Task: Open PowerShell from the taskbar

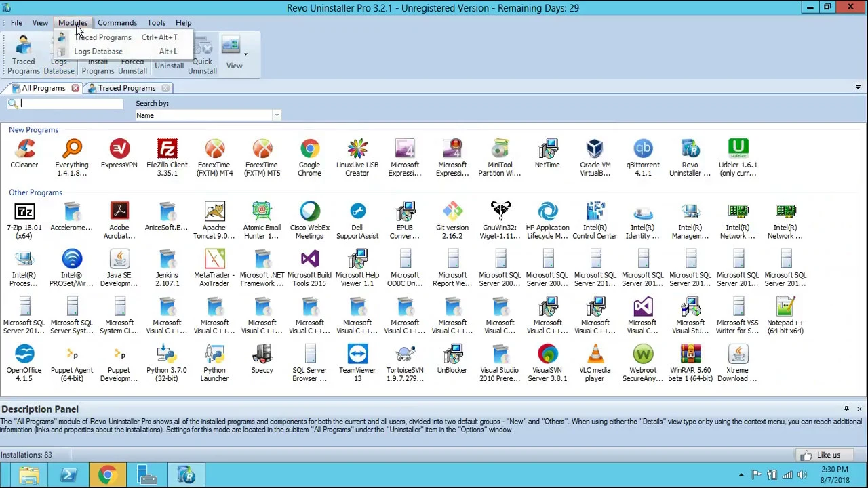Action: 68,476
